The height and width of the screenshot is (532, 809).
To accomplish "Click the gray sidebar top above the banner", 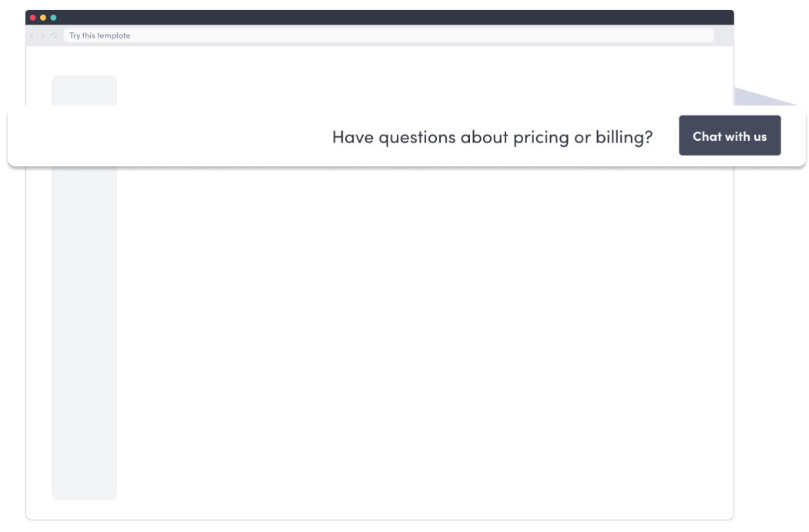I will (x=84, y=89).
